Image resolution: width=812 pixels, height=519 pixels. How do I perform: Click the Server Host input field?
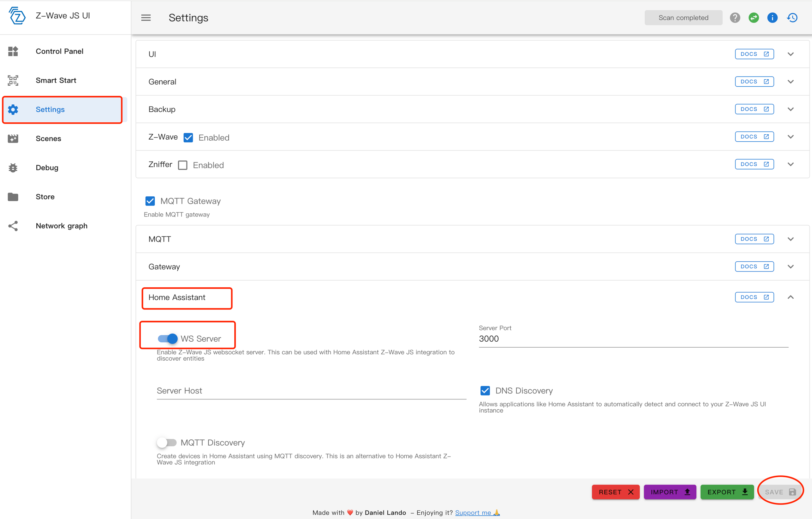point(311,391)
